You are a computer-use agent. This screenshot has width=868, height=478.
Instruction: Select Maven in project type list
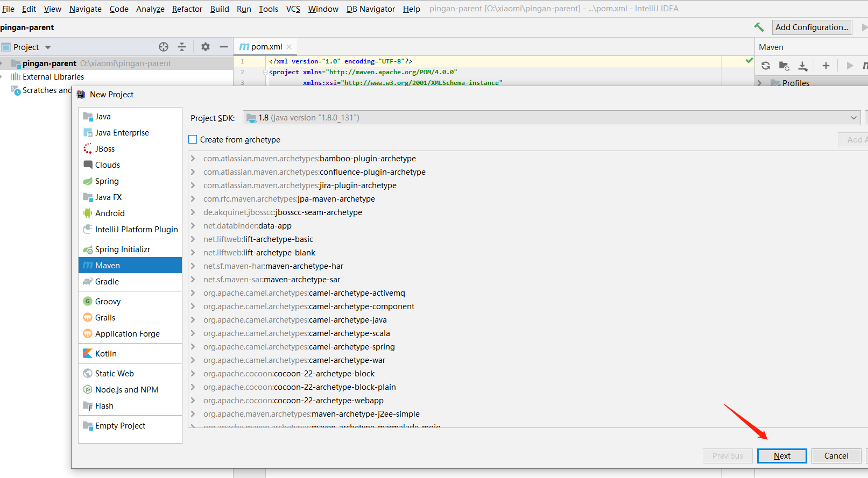(130, 265)
